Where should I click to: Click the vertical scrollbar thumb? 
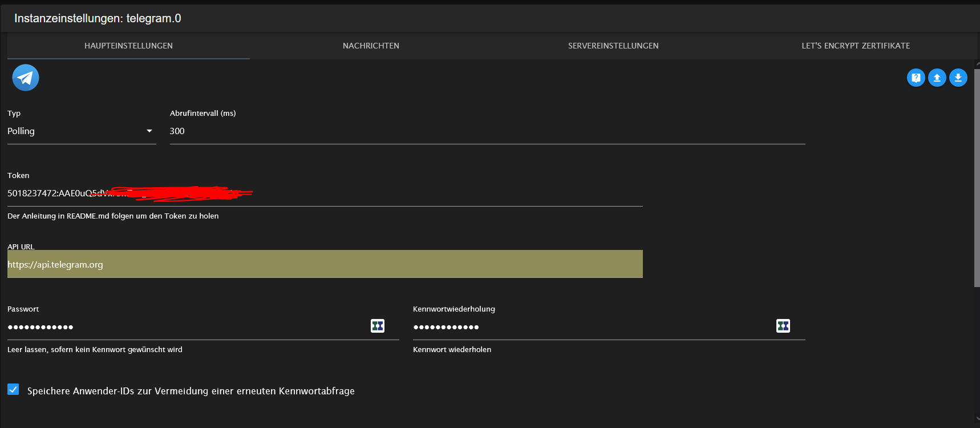click(x=977, y=177)
